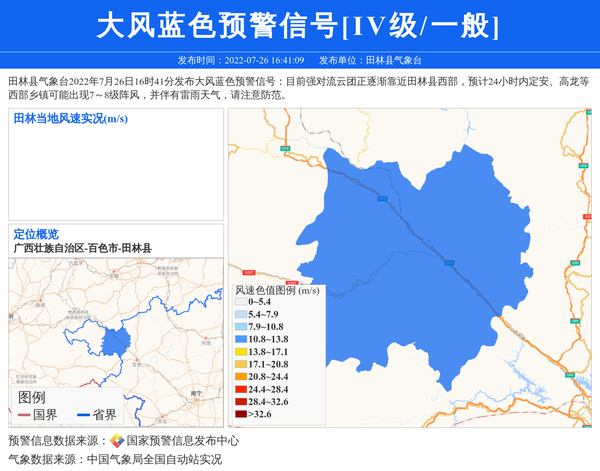Select the 定位概览 panel heading
The height and width of the screenshot is (471, 600).
(36, 234)
